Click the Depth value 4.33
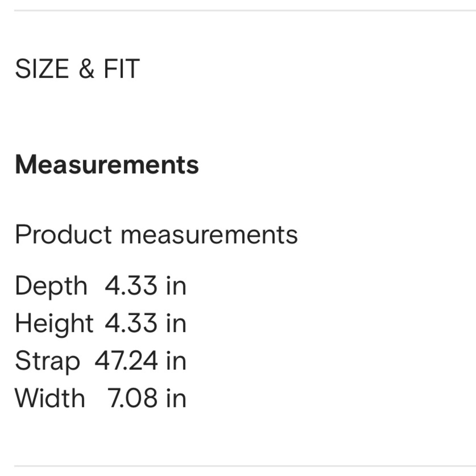 [131, 285]
